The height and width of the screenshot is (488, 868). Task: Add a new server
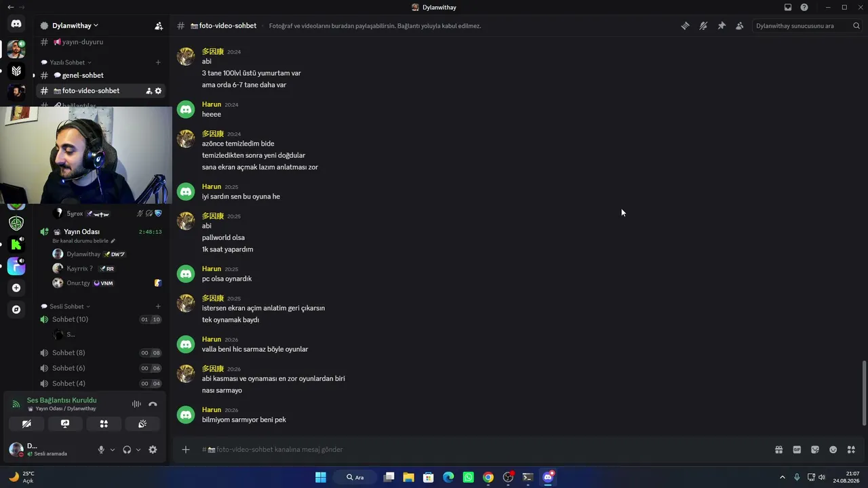[16, 288]
